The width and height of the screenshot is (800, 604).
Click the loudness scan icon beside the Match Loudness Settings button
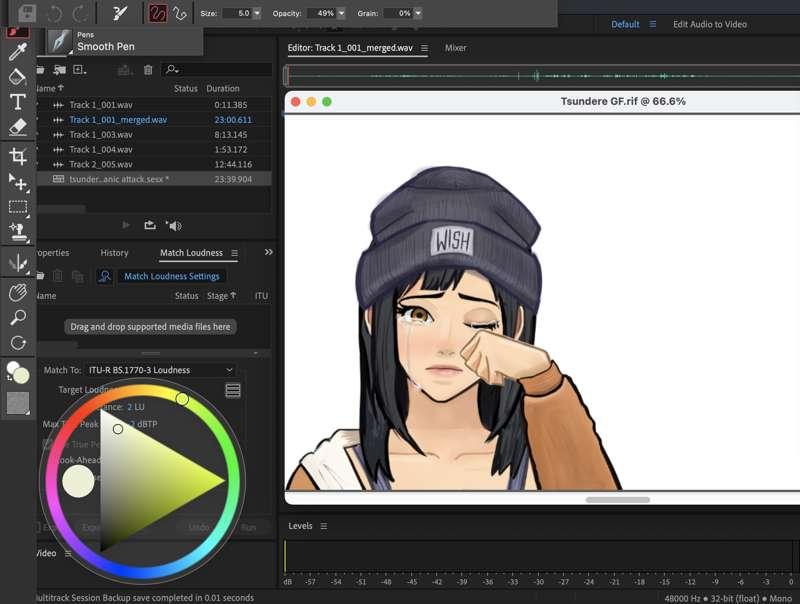pos(105,276)
